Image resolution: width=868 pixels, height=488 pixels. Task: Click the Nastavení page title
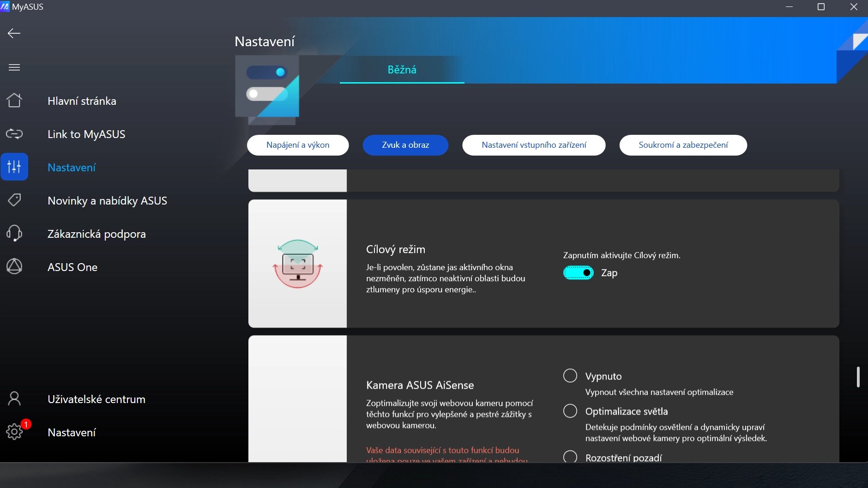click(265, 42)
